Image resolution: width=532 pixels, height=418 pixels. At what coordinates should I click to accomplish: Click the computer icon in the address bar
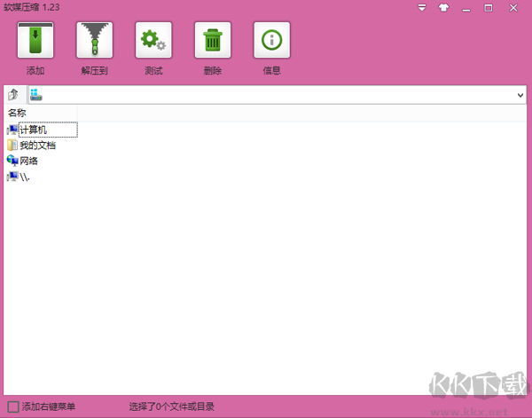pos(36,95)
